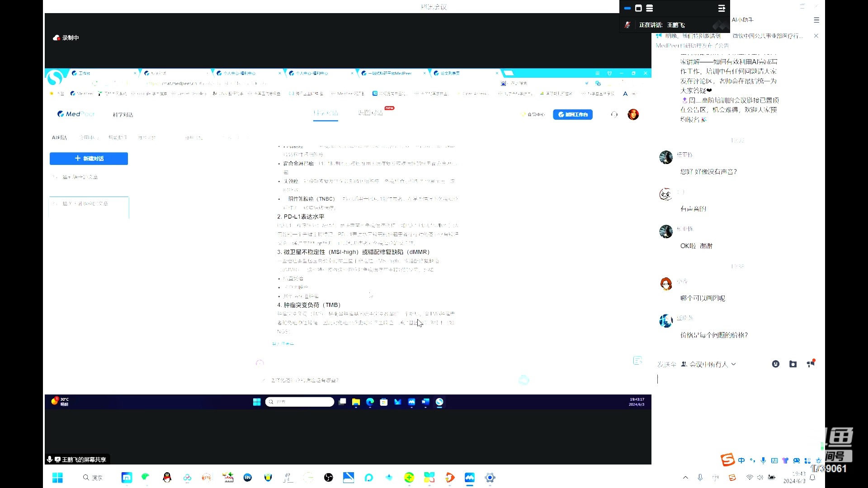Click heading 3. 微卫星不稳定性 (MSI-high)
868x488 pixels.
coord(354,252)
